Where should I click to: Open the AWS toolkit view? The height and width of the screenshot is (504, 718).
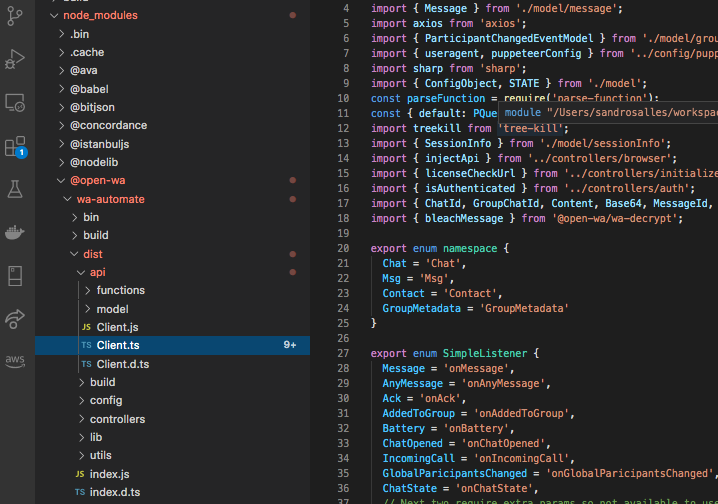click(15, 361)
